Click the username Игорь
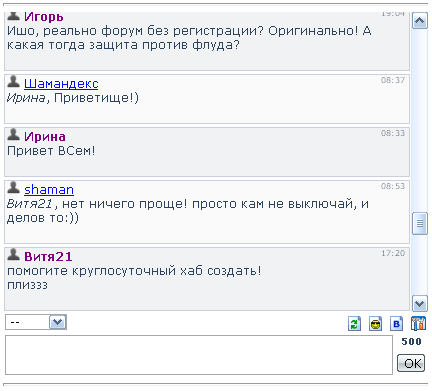Image resolution: width=432 pixels, height=391 pixels. click(44, 17)
